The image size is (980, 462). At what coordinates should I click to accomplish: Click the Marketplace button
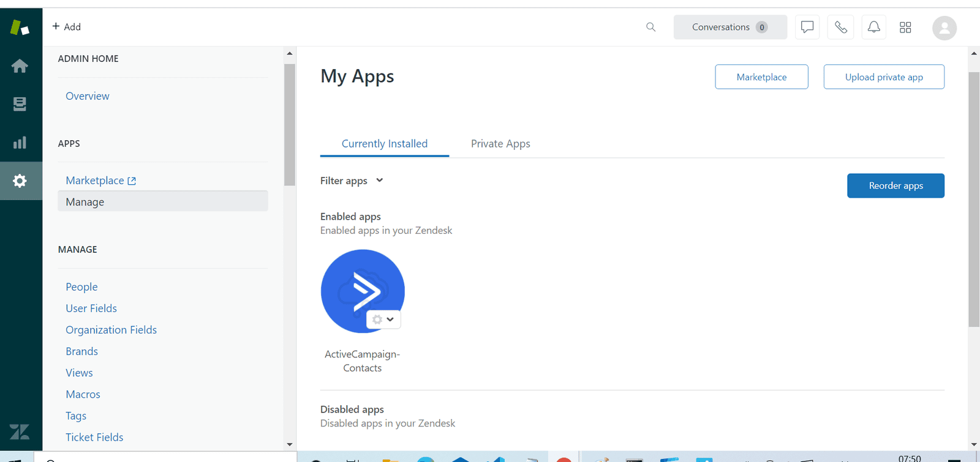[761, 77]
